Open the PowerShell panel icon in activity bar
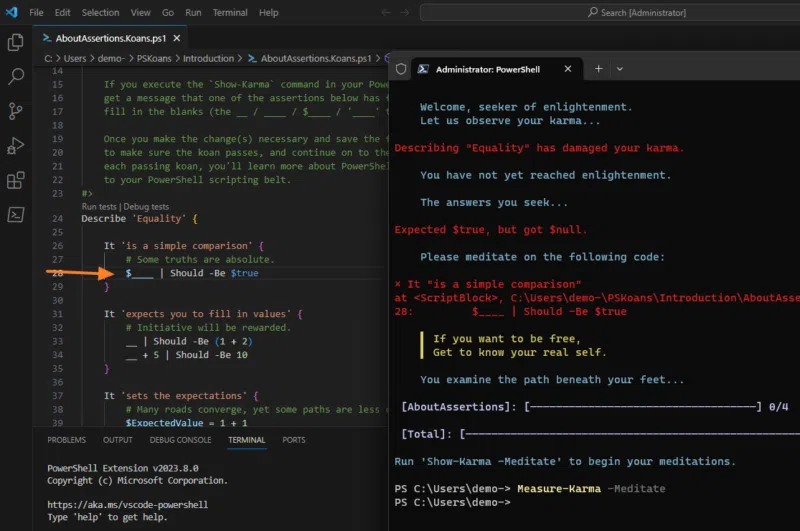 click(x=15, y=215)
